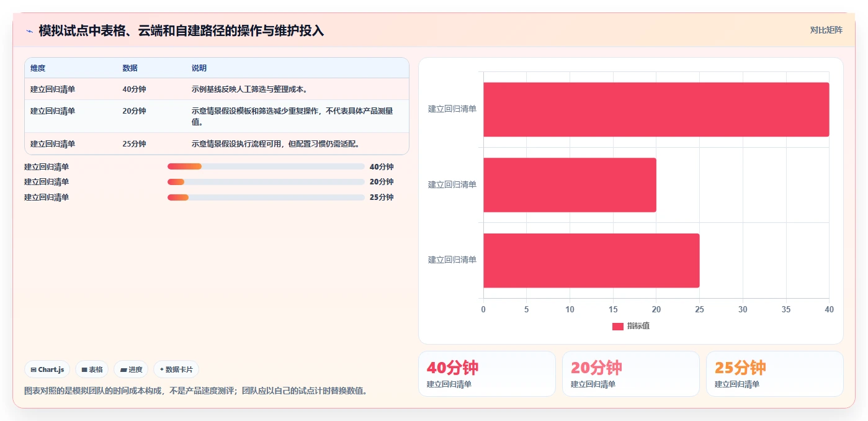
Task: Click the lightning icon beside the panel title
Action: pyautogui.click(x=29, y=31)
